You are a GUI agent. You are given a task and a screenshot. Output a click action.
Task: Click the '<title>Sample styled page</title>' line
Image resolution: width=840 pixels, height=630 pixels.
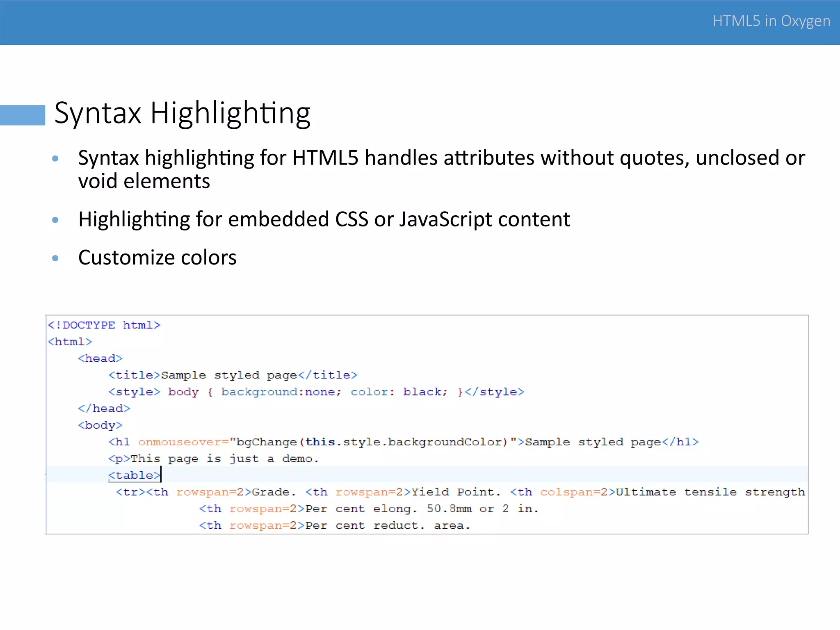[233, 375]
